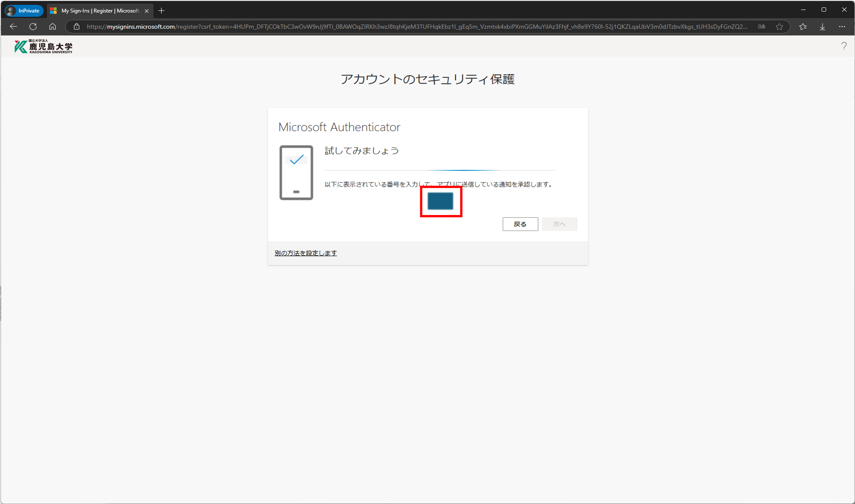Screen dimensions: 855x504
Task: Click the 試してみましょう text
Action: (x=362, y=150)
